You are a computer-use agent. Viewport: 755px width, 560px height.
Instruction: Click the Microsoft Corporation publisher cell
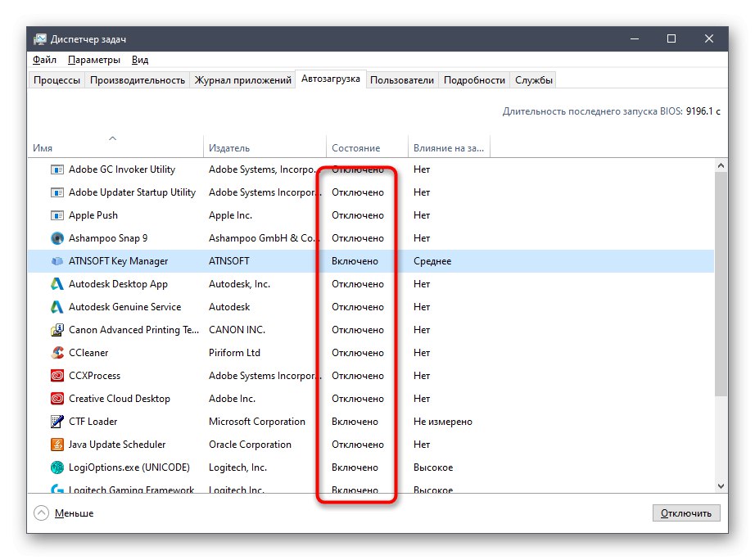[x=256, y=422]
